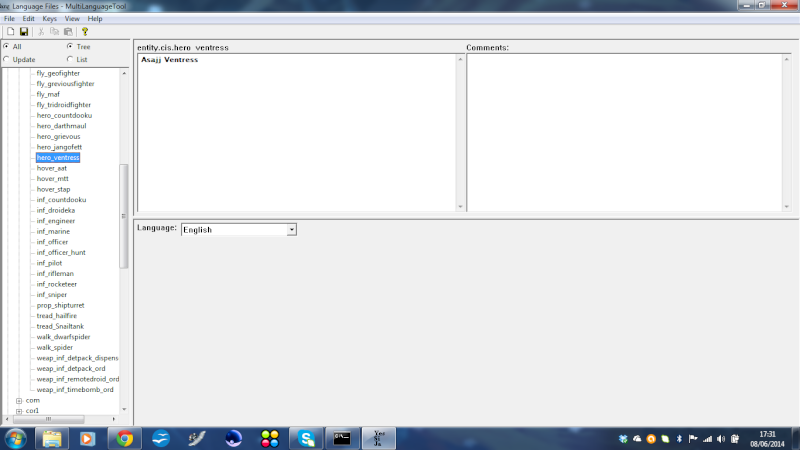Click the Bluetooth tray icon
Viewport: 800px width, 450px height.
(679, 439)
